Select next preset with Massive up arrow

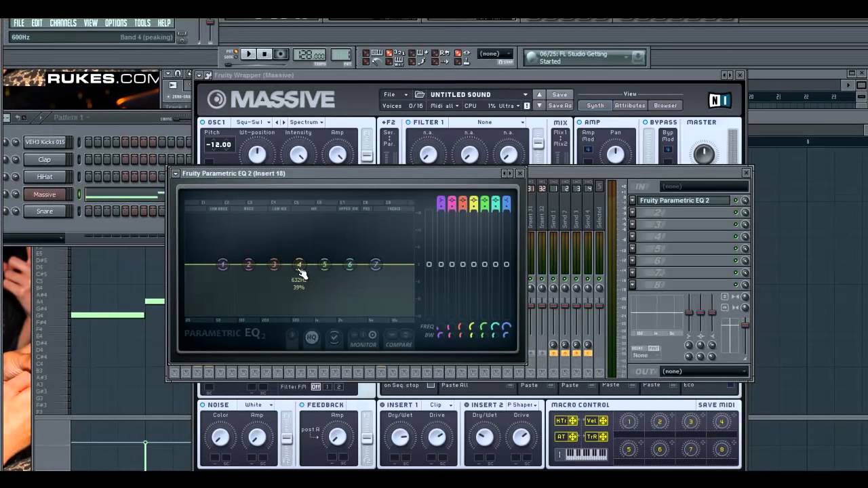pos(539,95)
